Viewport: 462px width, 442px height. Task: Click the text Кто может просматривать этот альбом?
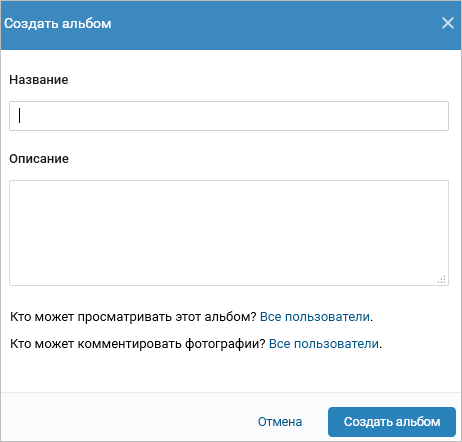133,317
